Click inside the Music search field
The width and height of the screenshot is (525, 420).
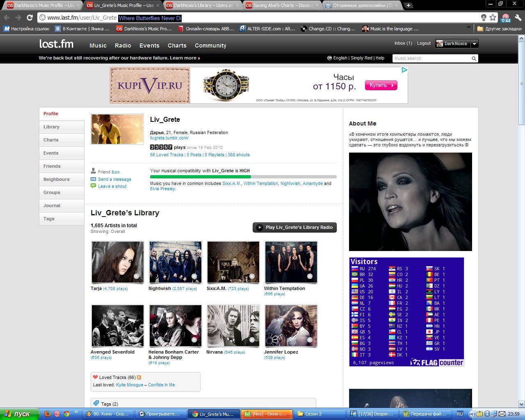pyautogui.click(x=431, y=58)
